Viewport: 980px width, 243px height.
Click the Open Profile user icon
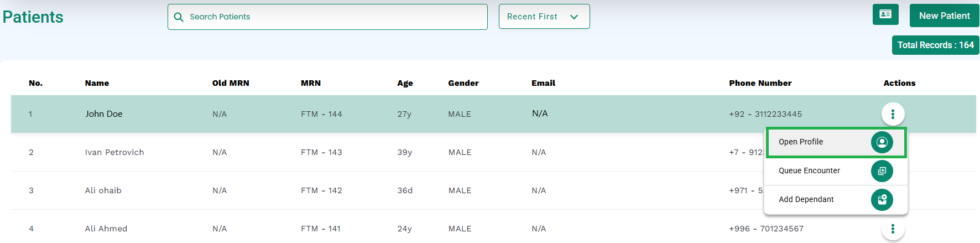click(x=882, y=142)
